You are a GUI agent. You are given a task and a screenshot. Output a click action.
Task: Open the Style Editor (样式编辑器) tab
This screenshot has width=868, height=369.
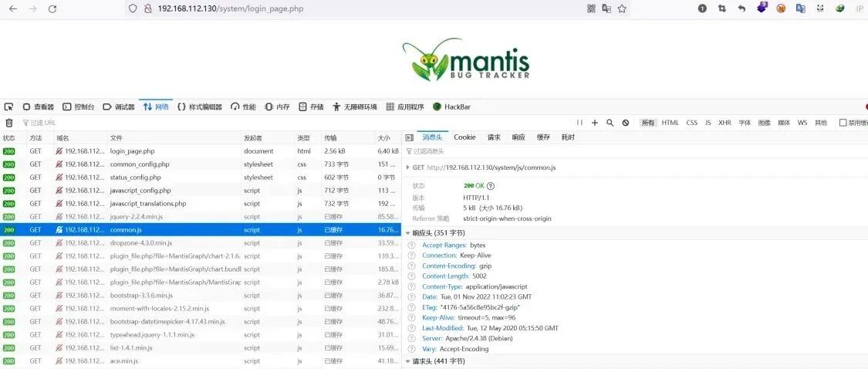click(200, 107)
